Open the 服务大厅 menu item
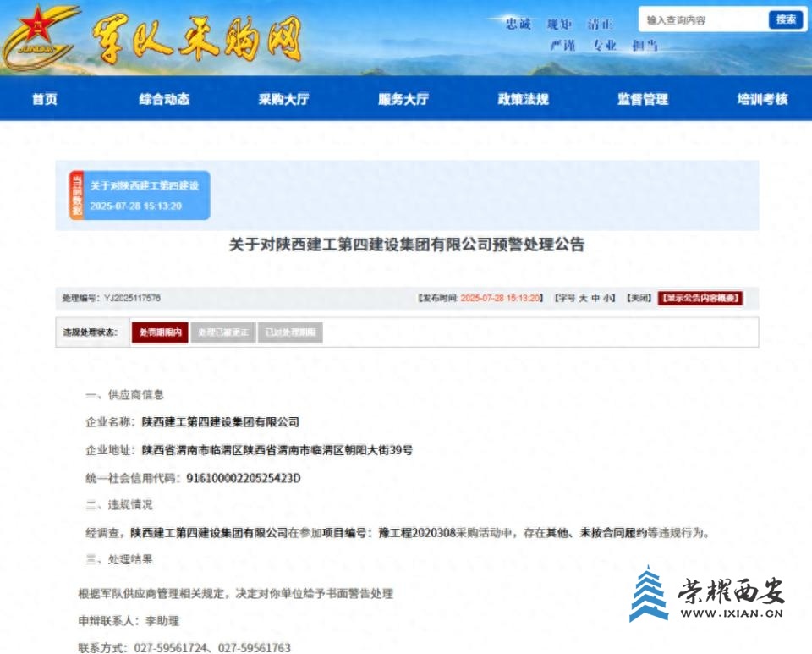Viewport: 812px width, 654px height. click(x=403, y=99)
